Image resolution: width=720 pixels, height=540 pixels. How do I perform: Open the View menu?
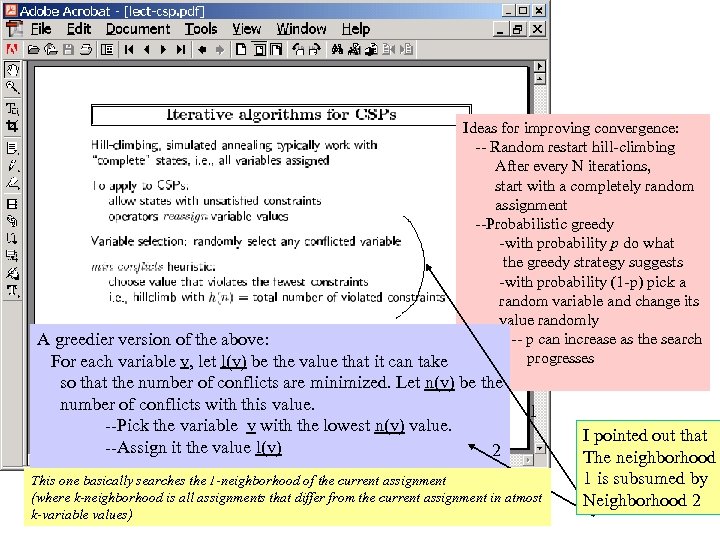coord(246,29)
